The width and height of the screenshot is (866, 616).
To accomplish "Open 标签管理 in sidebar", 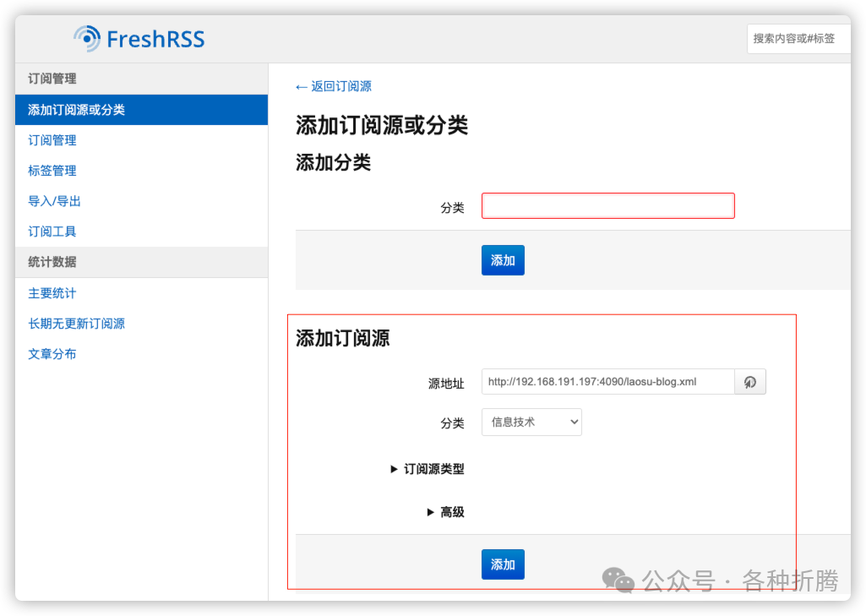I will (x=52, y=171).
